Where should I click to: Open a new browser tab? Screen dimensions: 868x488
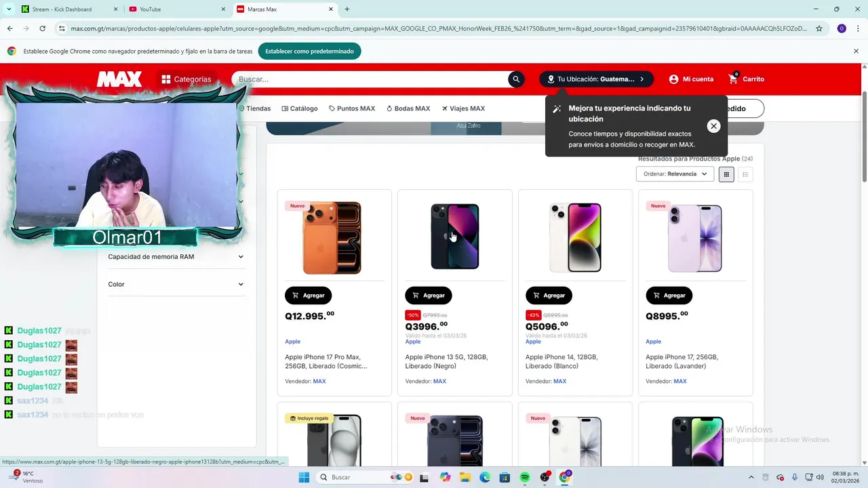(x=347, y=9)
